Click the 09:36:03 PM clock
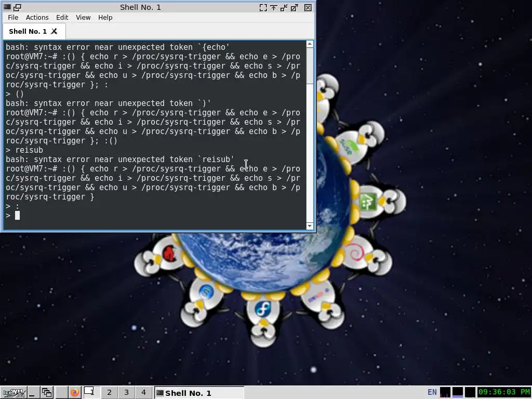This screenshot has width=532, height=399. click(x=504, y=392)
